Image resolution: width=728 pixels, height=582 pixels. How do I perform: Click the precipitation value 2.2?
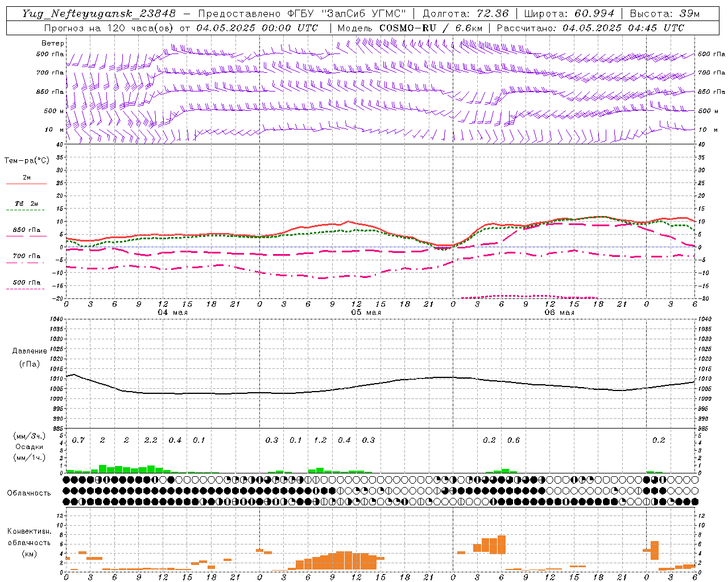[151, 440]
